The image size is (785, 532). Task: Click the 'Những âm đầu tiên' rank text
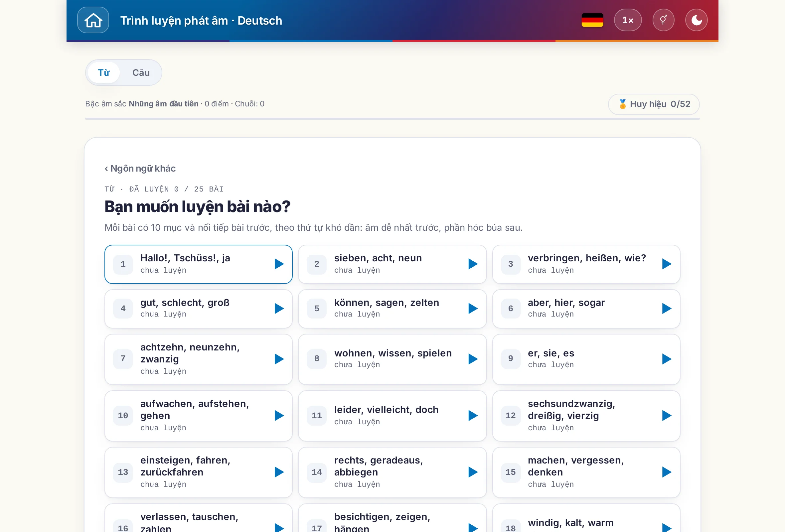pos(163,104)
